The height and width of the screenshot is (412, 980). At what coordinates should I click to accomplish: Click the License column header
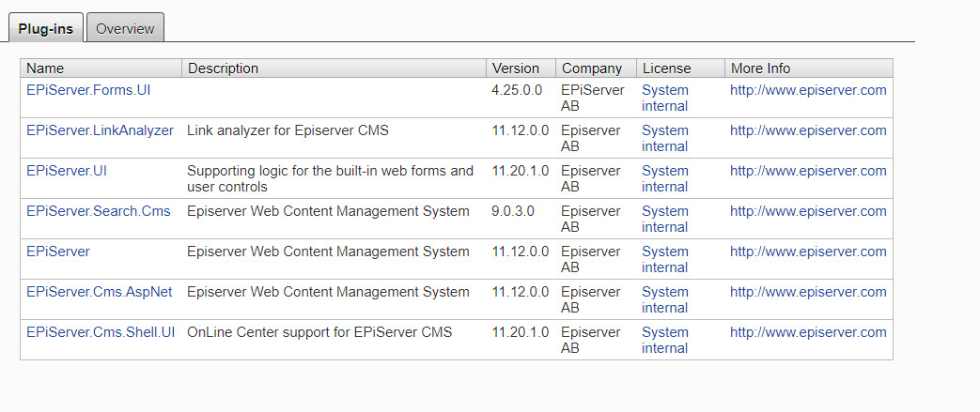[x=666, y=69]
